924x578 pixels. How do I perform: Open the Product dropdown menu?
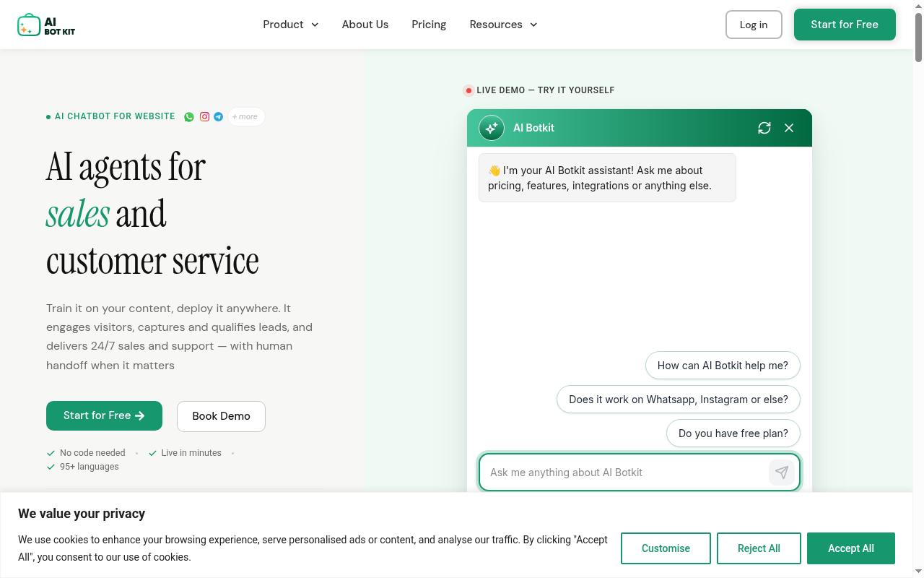tap(290, 25)
